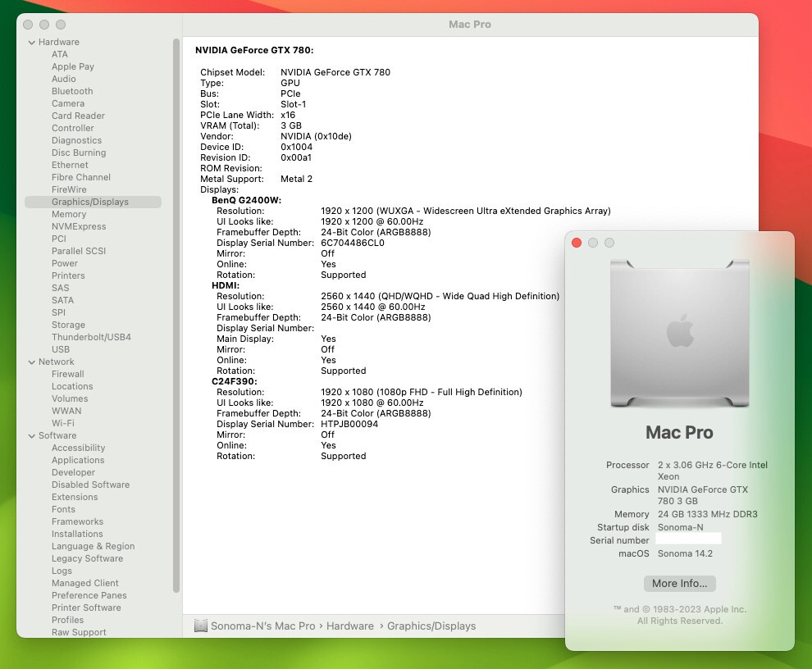Click the More Info... button
Screen dimensions: 812x669
(679, 584)
